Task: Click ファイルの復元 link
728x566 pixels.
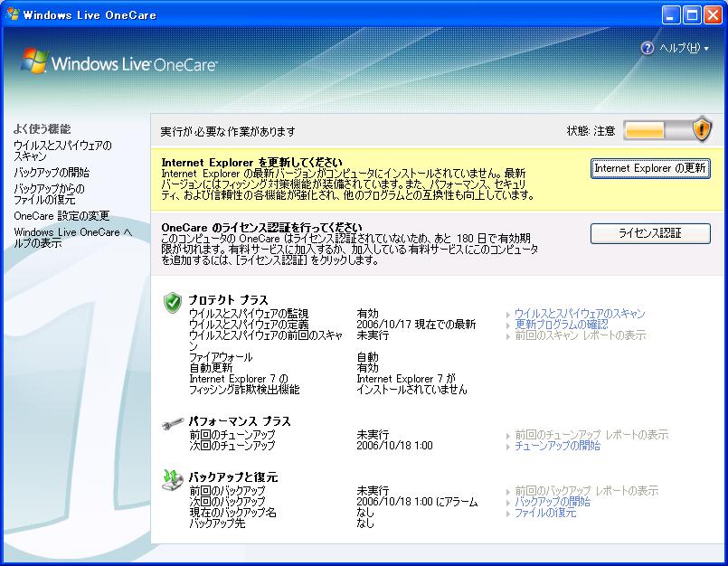Action: click(x=545, y=513)
